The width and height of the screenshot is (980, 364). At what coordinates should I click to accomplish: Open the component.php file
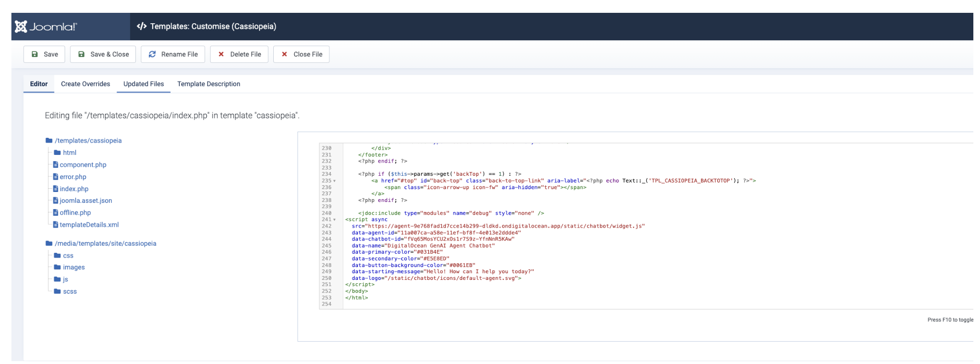(x=83, y=165)
